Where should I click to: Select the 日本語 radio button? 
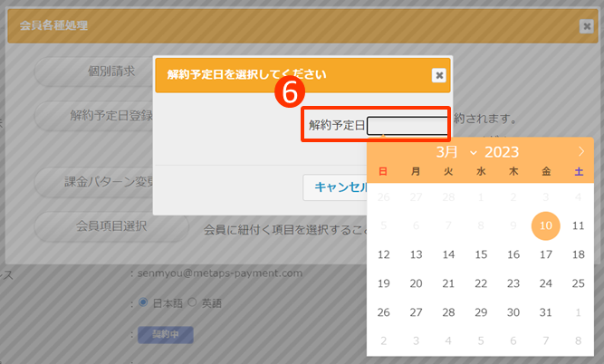[x=141, y=302]
